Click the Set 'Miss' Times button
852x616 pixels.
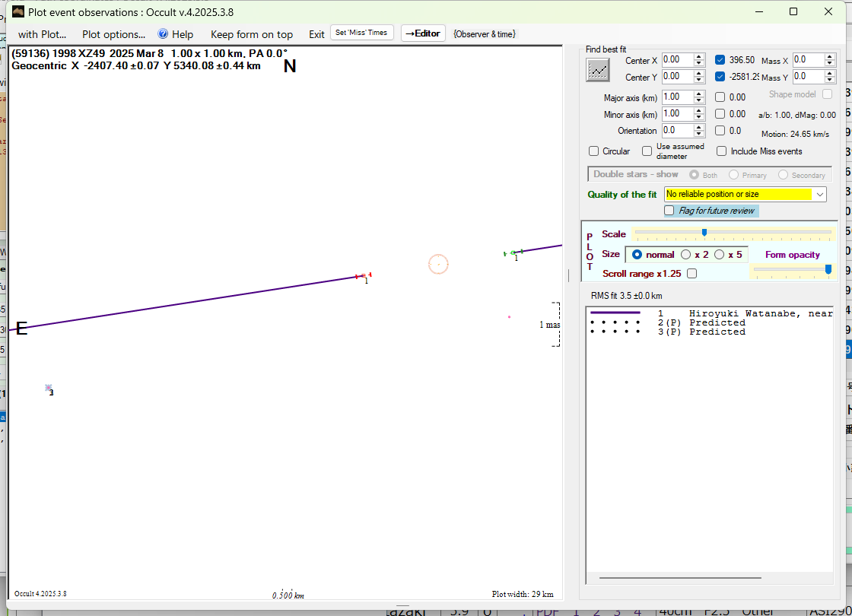tap(362, 33)
